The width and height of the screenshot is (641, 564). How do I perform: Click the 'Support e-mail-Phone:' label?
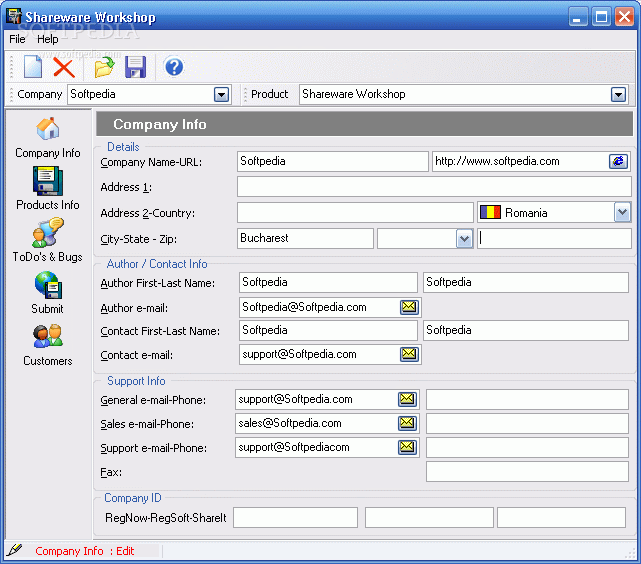click(154, 448)
